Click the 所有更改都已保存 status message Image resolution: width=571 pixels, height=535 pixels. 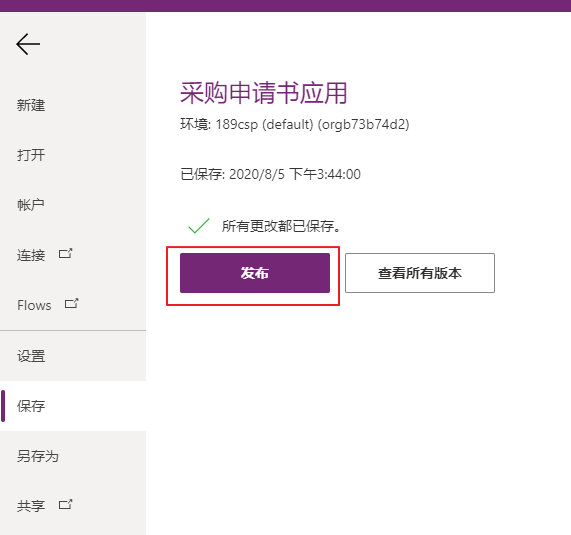281,226
